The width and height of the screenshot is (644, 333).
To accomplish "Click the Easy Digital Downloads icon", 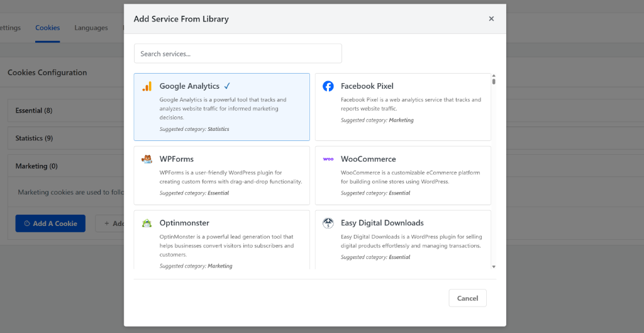I will click(328, 223).
